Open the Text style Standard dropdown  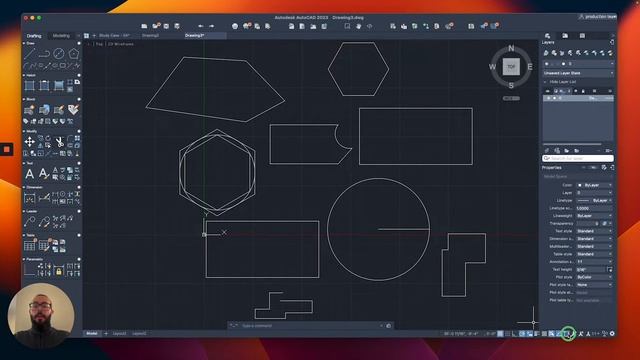tap(594, 231)
